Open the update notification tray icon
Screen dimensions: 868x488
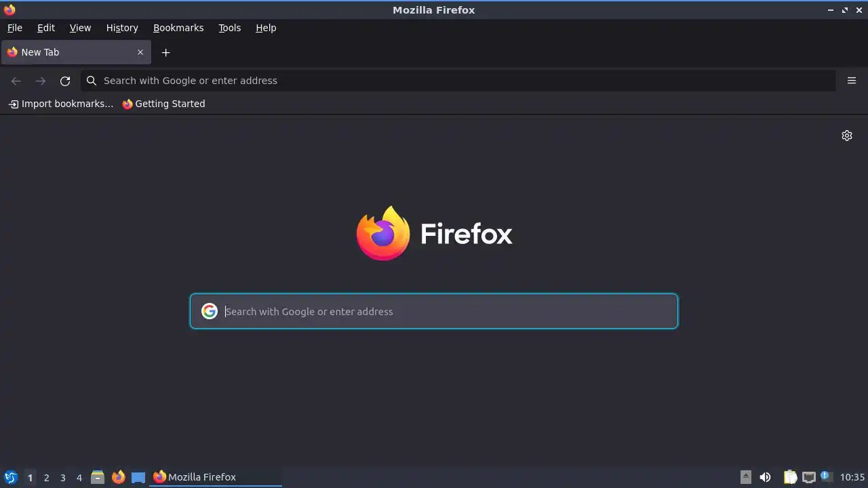click(826, 477)
